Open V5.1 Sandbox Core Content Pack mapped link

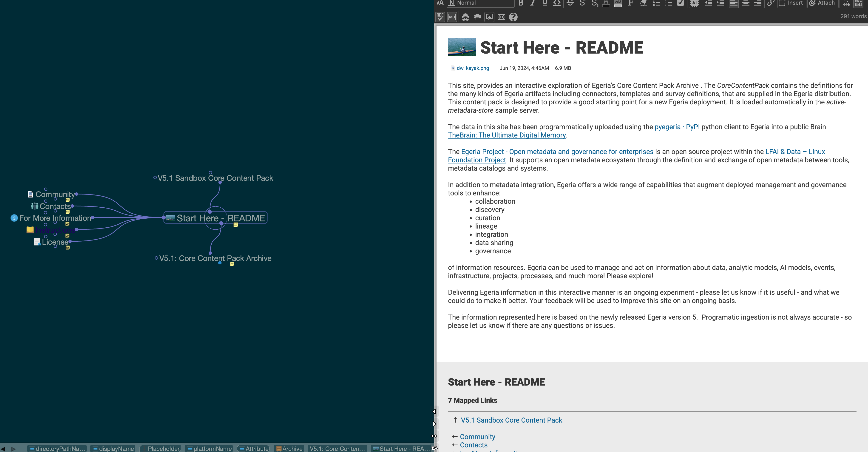click(511, 420)
